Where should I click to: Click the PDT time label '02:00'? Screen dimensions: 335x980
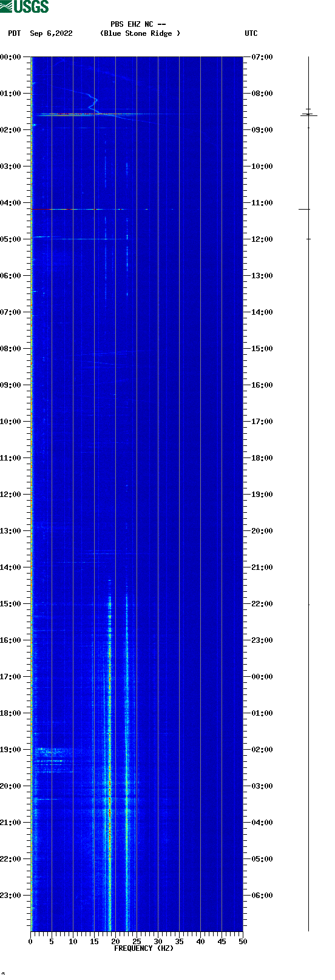(11, 130)
